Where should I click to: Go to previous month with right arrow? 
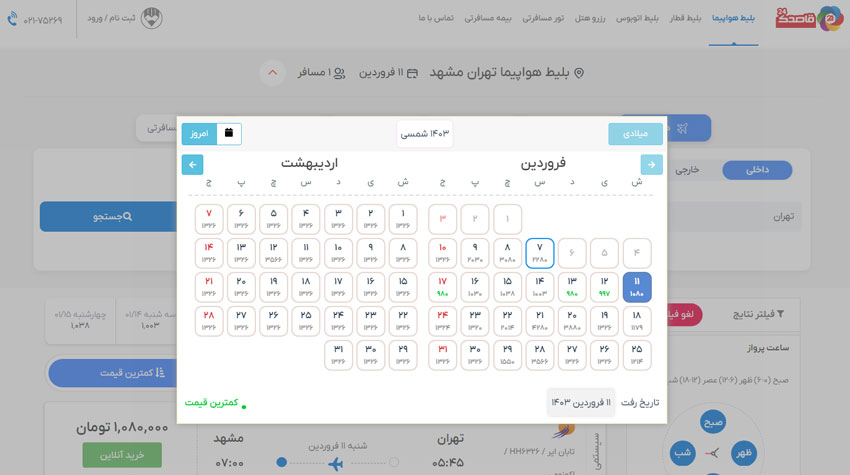click(652, 164)
